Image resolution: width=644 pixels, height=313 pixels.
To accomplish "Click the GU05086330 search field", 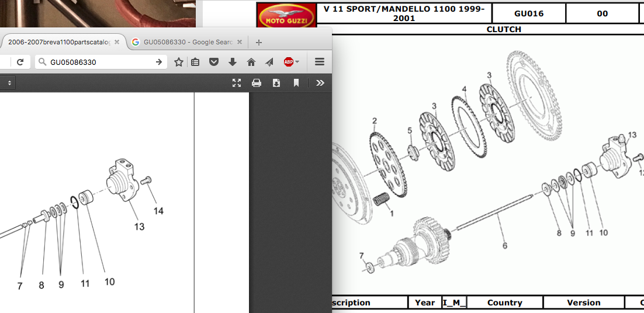I will click(101, 62).
